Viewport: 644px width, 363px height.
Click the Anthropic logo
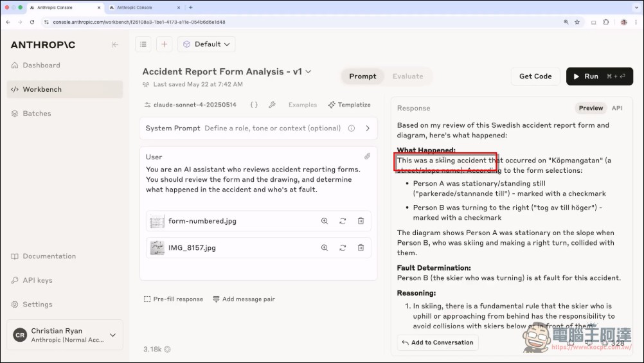tap(42, 45)
